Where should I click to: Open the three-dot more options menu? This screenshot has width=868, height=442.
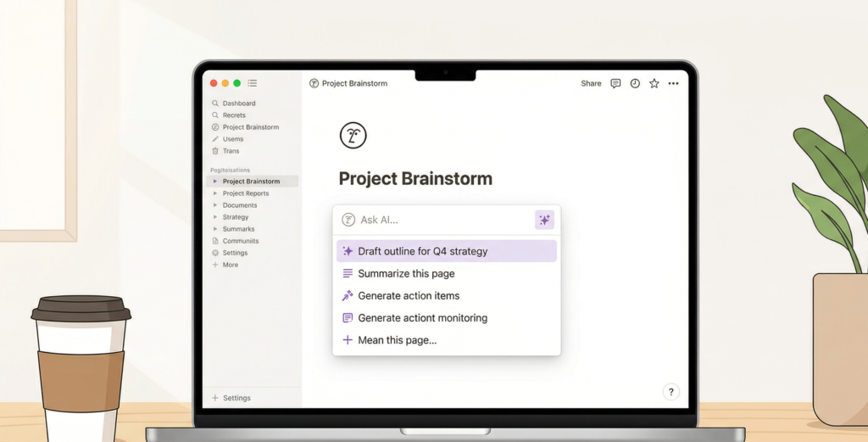[x=673, y=83]
